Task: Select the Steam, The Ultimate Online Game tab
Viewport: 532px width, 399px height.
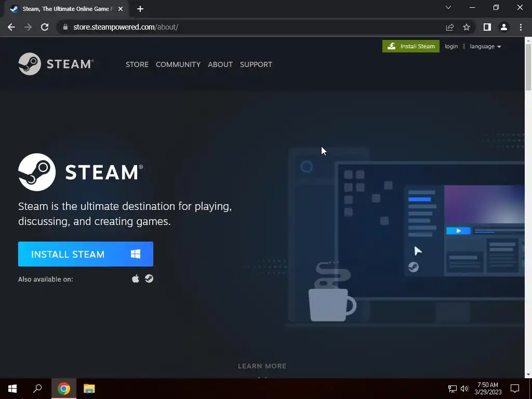Action: point(66,9)
